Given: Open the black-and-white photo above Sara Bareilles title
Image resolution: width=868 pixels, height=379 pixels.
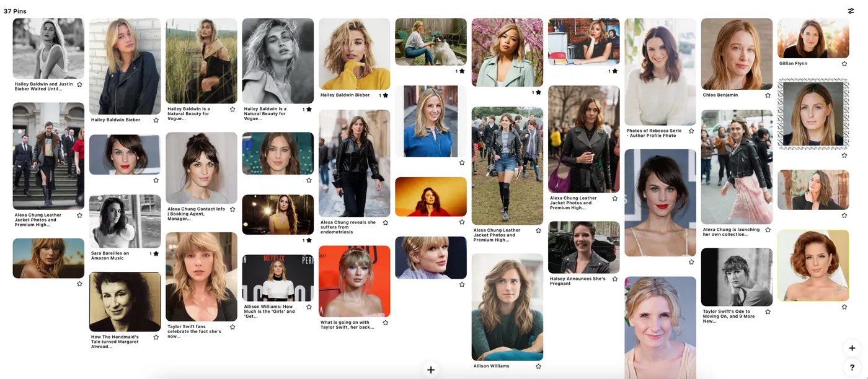Looking at the screenshot, I should (x=125, y=221).
